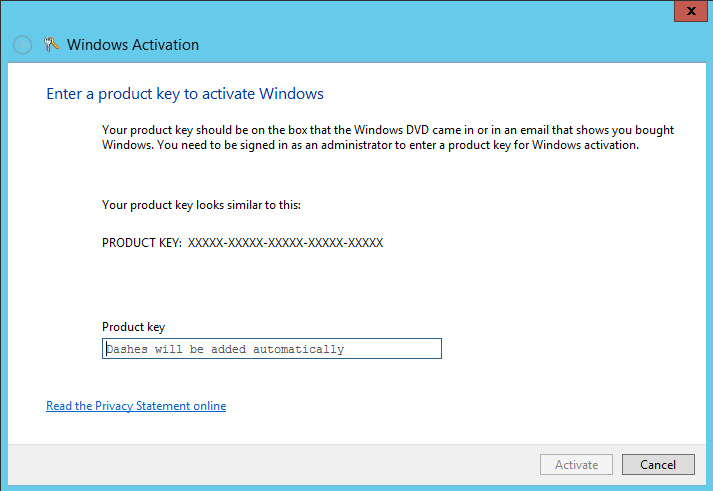
Task: Click the sample XXXXX-XXXXX key pattern
Action: (285, 243)
